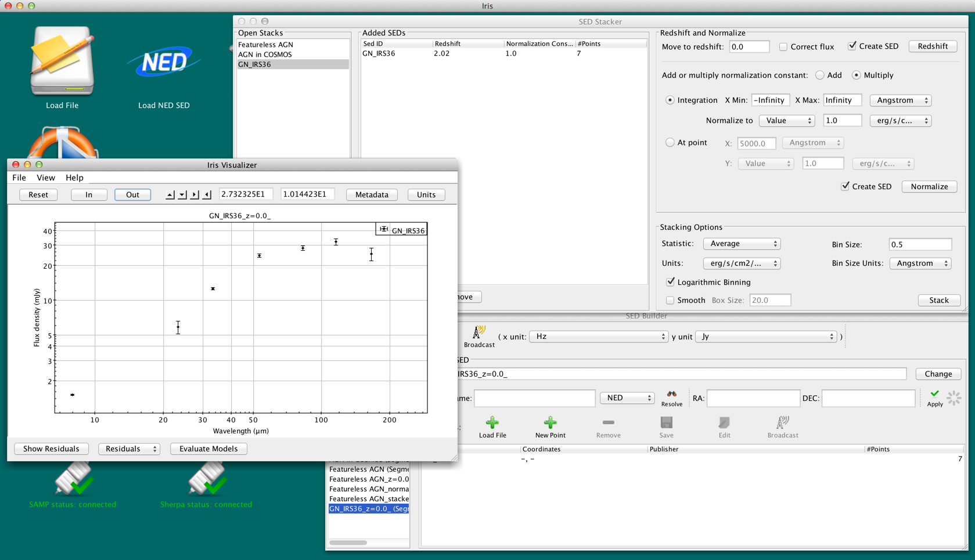Viewport: 975px width, 560px height.
Task: Click Show Residuals button
Action: tap(51, 449)
